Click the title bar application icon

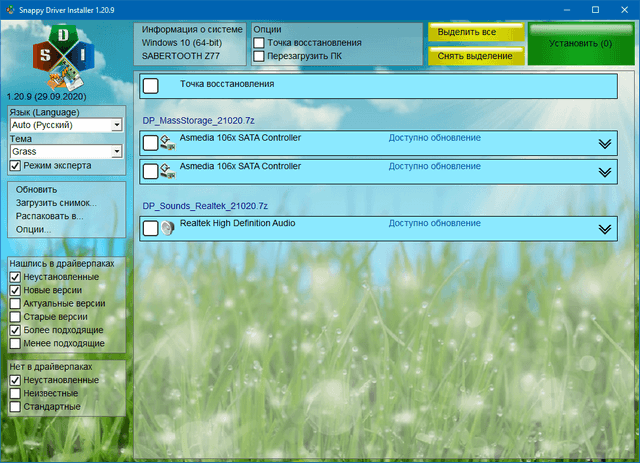click(x=11, y=9)
